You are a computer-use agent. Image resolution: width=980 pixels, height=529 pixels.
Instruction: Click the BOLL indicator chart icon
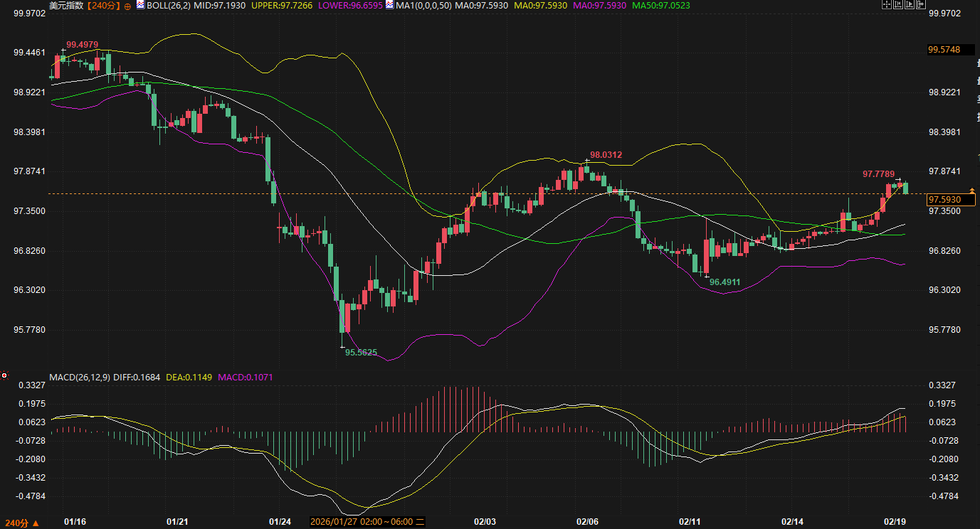point(141,5)
